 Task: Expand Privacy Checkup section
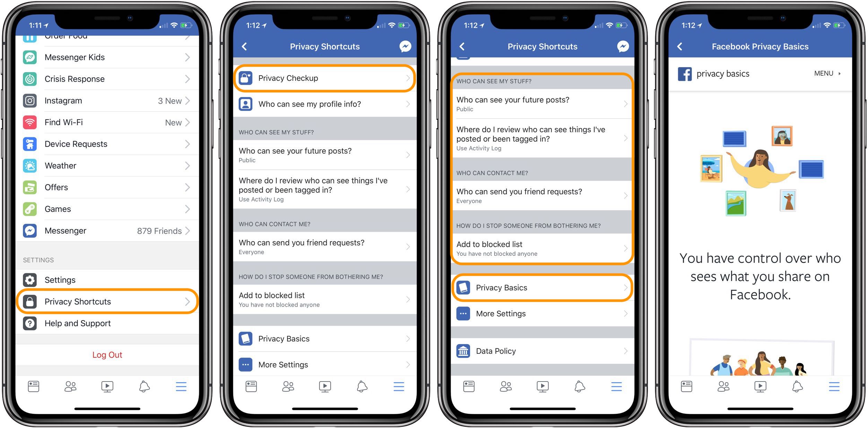click(x=326, y=77)
